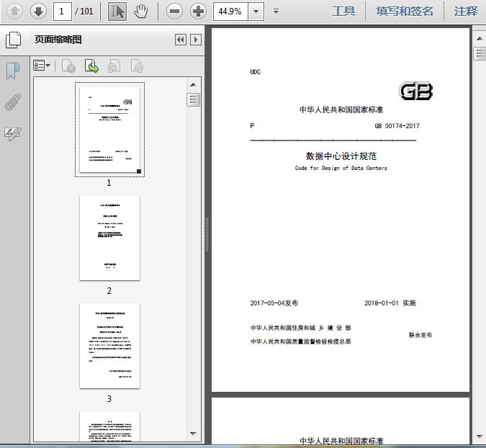Go to the previous page with up arrow
The width and height of the screenshot is (486, 448).
(14, 12)
